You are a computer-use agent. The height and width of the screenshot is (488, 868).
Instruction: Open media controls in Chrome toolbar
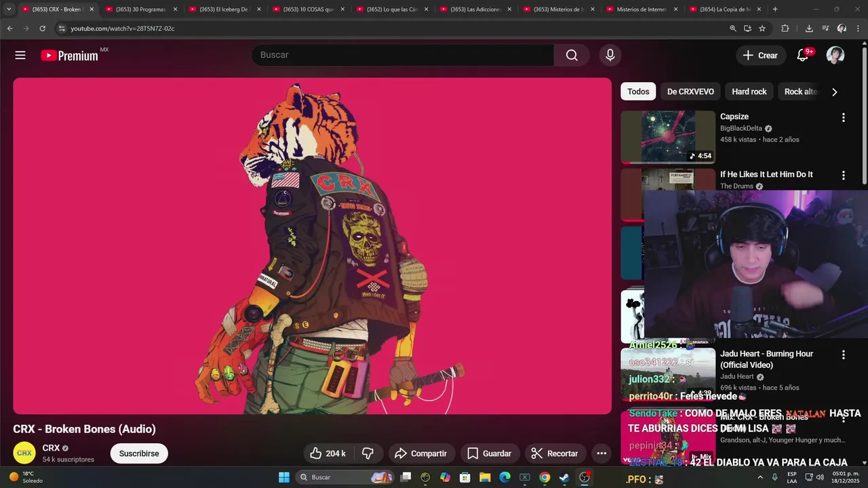coord(825,28)
